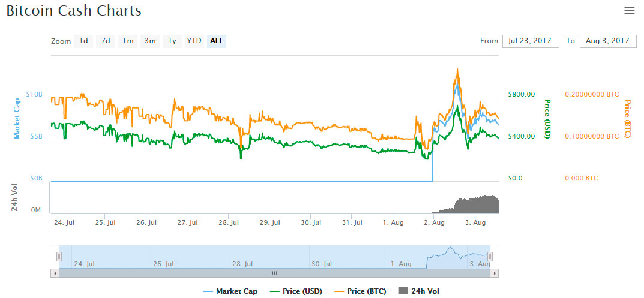This screenshot has width=644, height=298.
Task: Click the 27. Jul axis date label
Action: pyautogui.click(x=188, y=222)
